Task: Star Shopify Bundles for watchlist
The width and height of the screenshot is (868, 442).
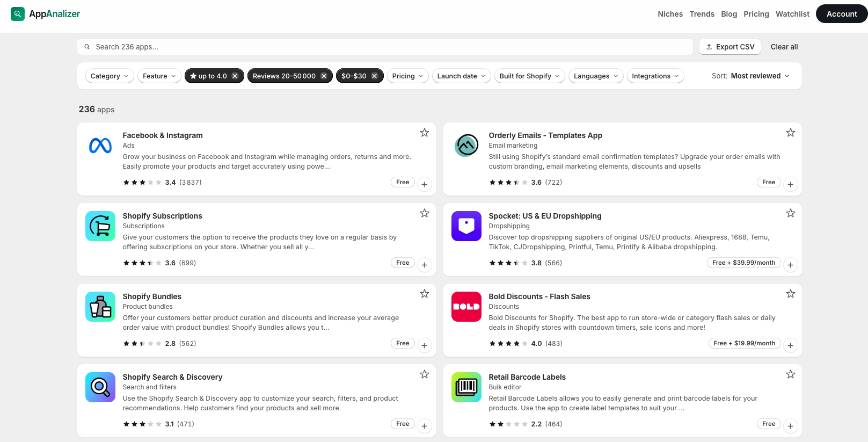Action: [424, 294]
